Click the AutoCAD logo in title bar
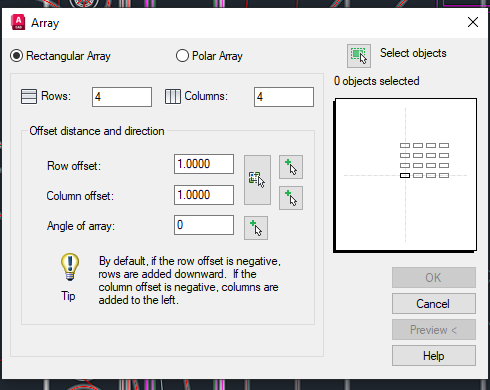This screenshot has width=490, height=390. (x=18, y=22)
